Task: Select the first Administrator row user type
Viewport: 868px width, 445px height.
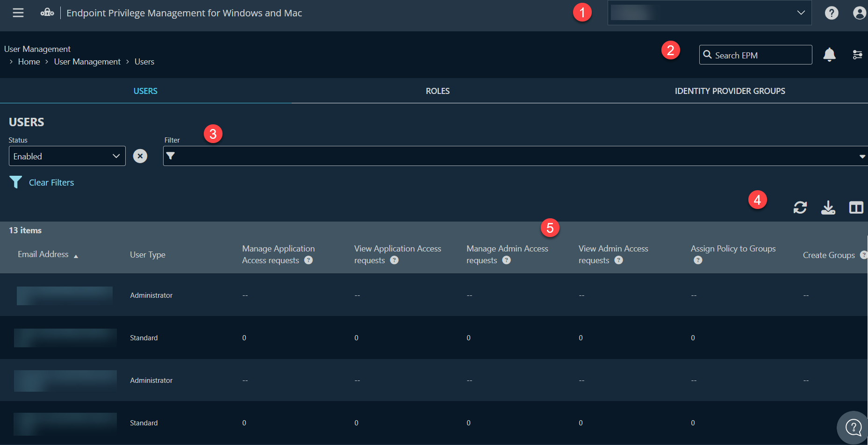Action: point(151,295)
